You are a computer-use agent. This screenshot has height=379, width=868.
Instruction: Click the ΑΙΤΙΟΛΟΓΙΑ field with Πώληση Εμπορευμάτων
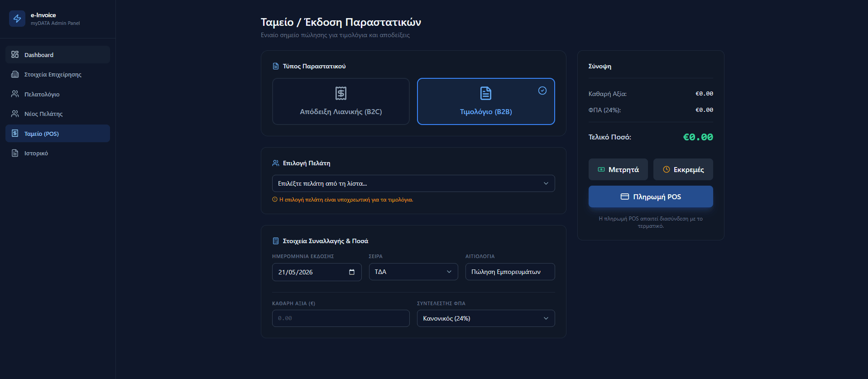coord(510,272)
